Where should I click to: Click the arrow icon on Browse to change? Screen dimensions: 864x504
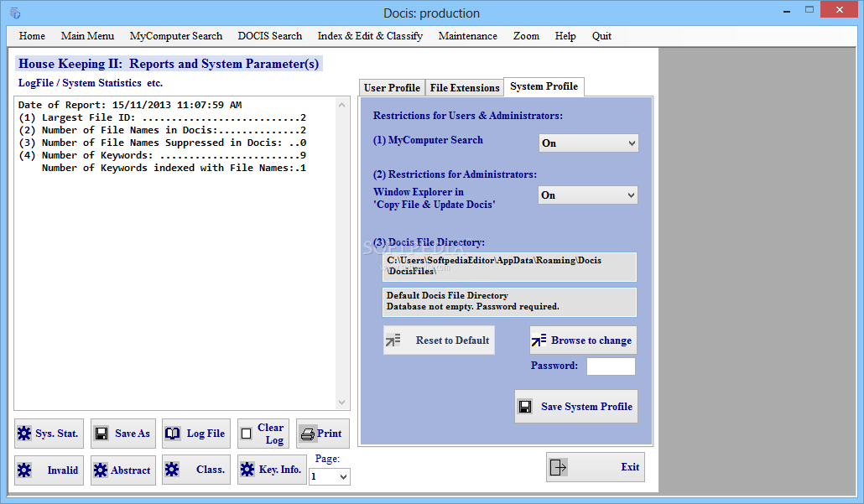click(539, 340)
